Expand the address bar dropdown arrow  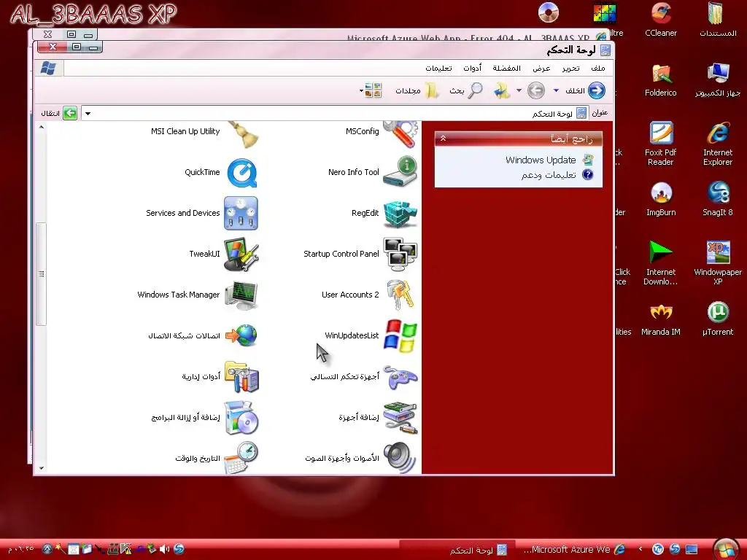click(88, 113)
